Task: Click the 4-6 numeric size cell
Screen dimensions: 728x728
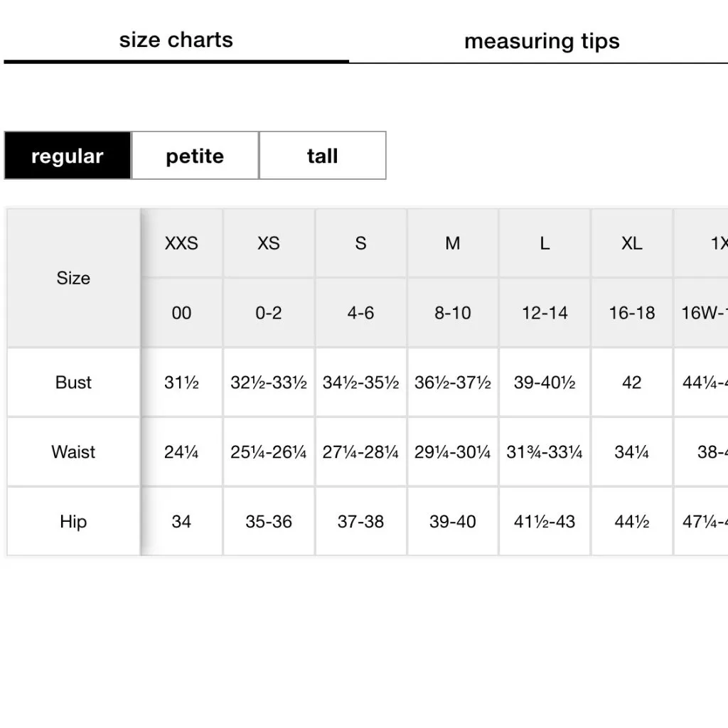Action: click(360, 313)
